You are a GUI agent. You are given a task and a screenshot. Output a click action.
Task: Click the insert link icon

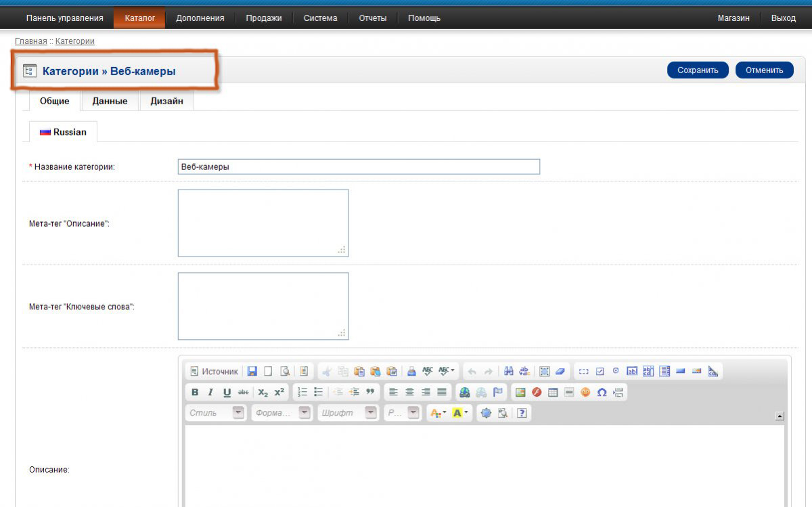tap(464, 392)
